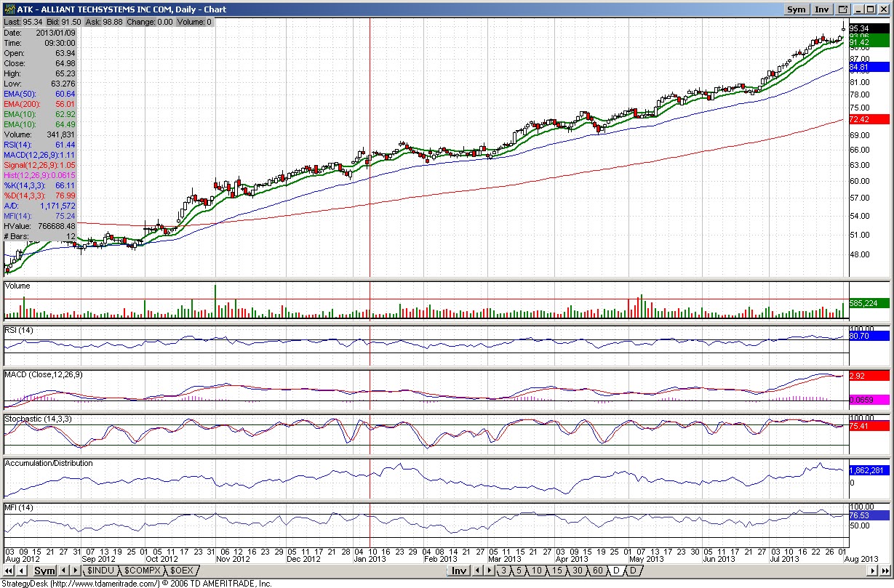This screenshot has width=894, height=588.
Task: Click the # Bars: 12 data row
Action: tap(40, 236)
